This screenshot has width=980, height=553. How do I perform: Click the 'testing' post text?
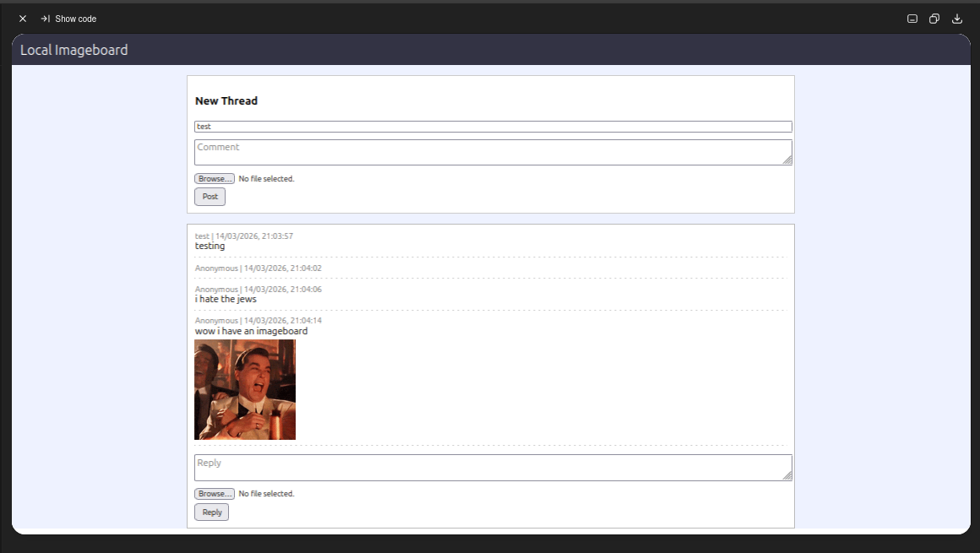tap(210, 247)
